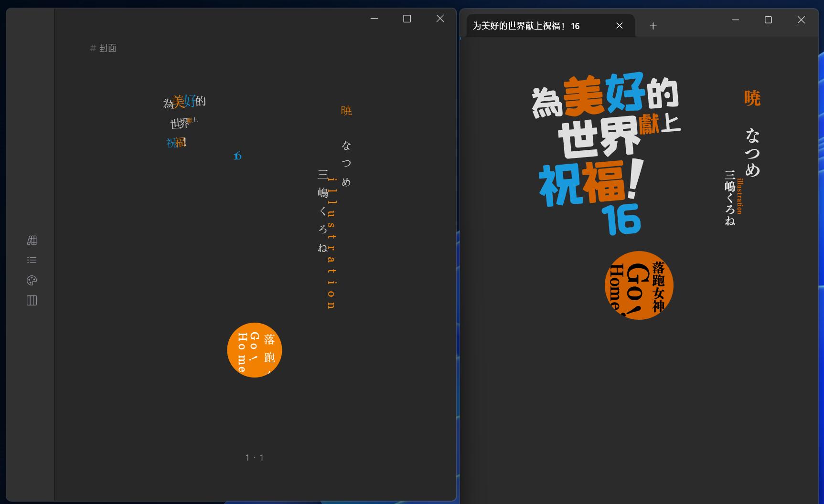The image size is (824, 504).
Task: Open the table of contents list icon
Action: tap(32, 260)
